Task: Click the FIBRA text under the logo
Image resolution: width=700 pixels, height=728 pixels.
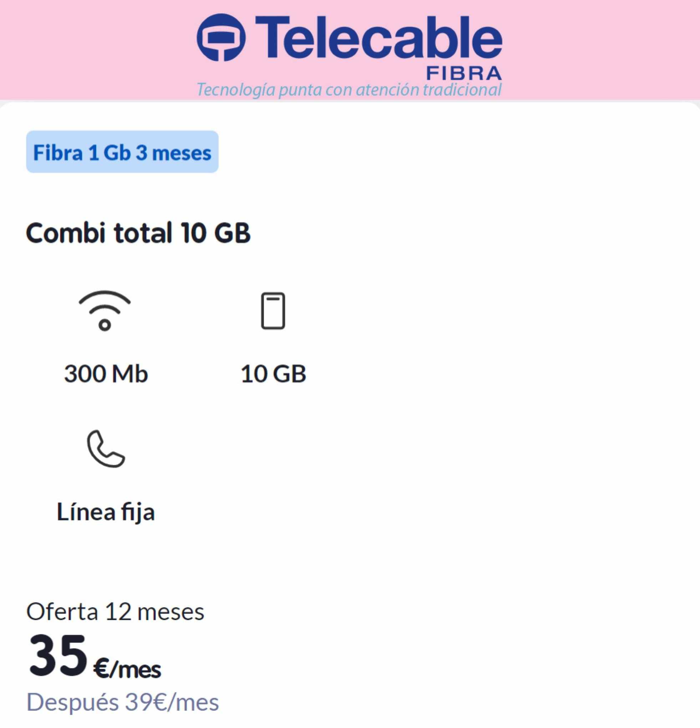Action: [x=464, y=74]
